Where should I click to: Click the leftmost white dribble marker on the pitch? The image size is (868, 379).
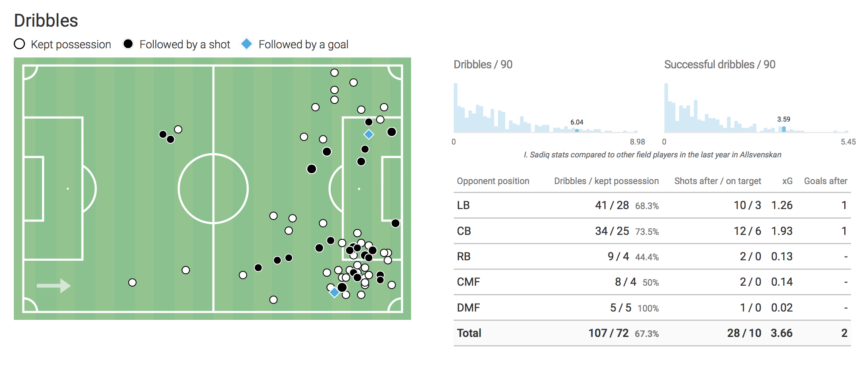click(132, 283)
